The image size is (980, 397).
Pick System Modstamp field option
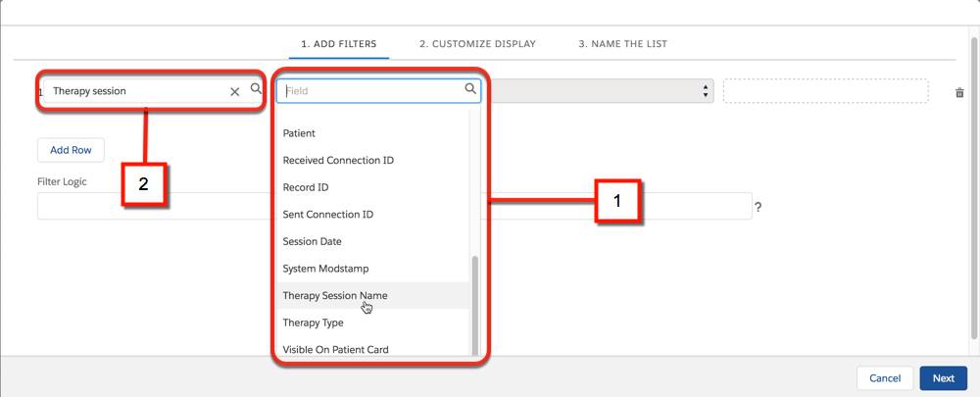(x=372, y=269)
